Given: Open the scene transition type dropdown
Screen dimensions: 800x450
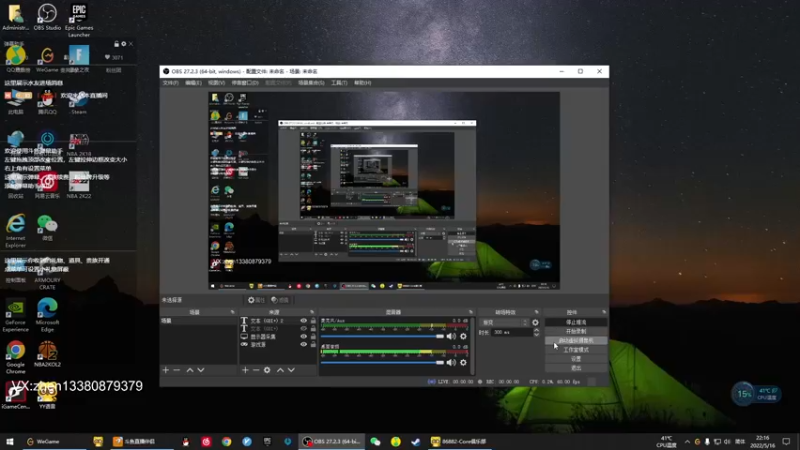Looking at the screenshot, I should [x=504, y=322].
